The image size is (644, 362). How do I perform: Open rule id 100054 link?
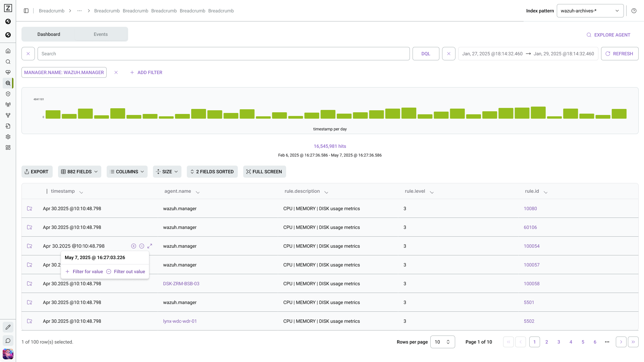pos(532,246)
